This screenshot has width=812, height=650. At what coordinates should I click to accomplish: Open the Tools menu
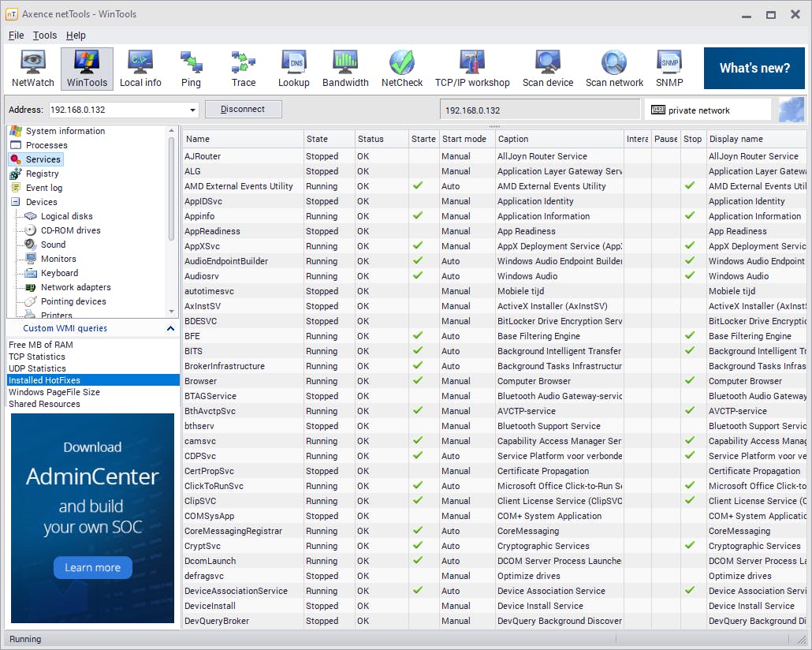pyautogui.click(x=45, y=35)
